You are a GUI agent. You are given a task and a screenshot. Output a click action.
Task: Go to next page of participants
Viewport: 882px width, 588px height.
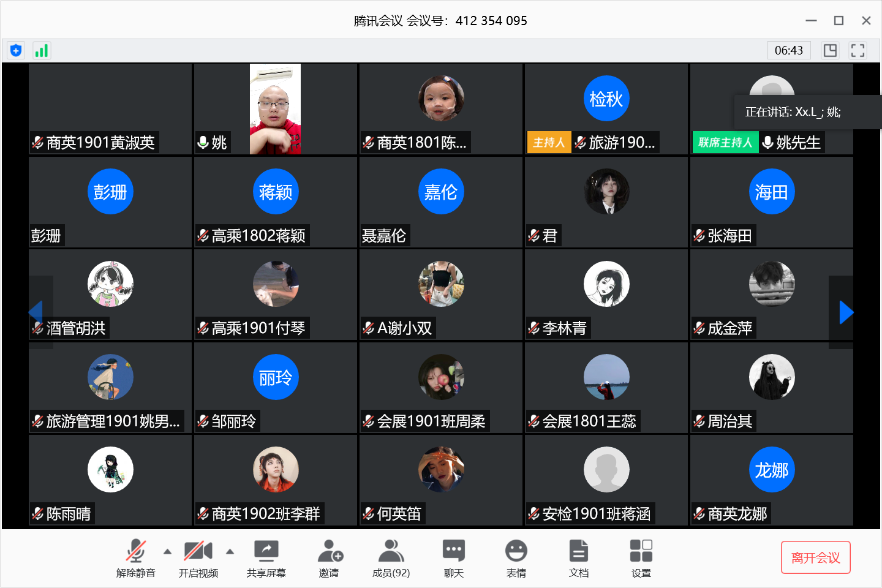846,312
